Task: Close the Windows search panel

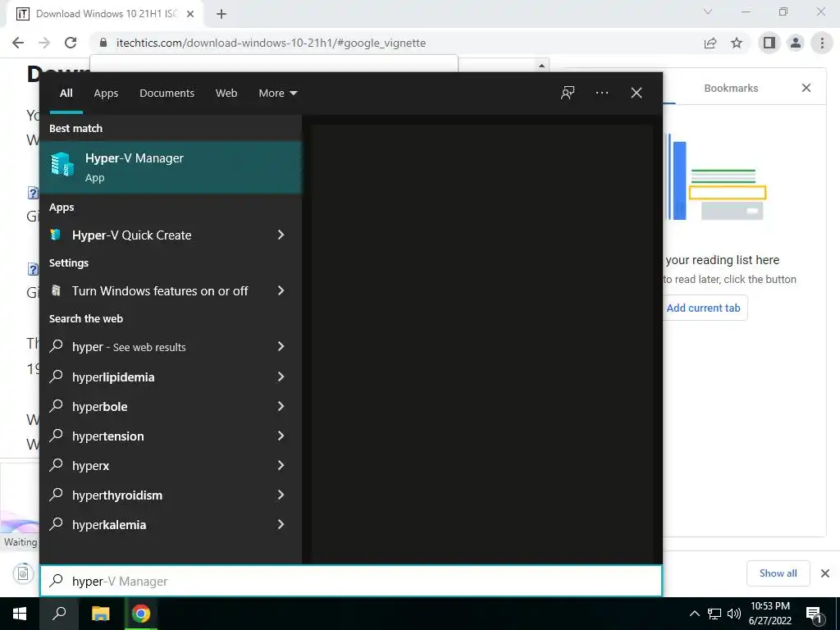Action: (637, 93)
